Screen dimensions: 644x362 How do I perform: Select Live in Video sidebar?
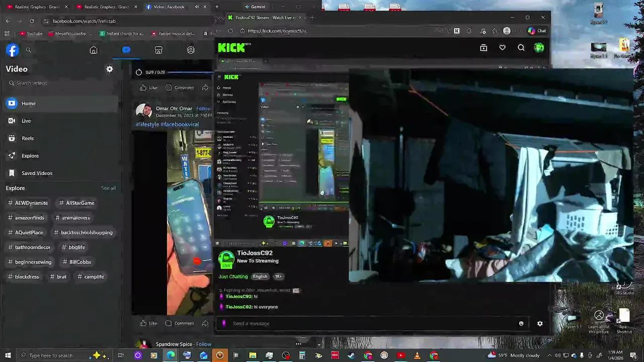(x=60, y=121)
